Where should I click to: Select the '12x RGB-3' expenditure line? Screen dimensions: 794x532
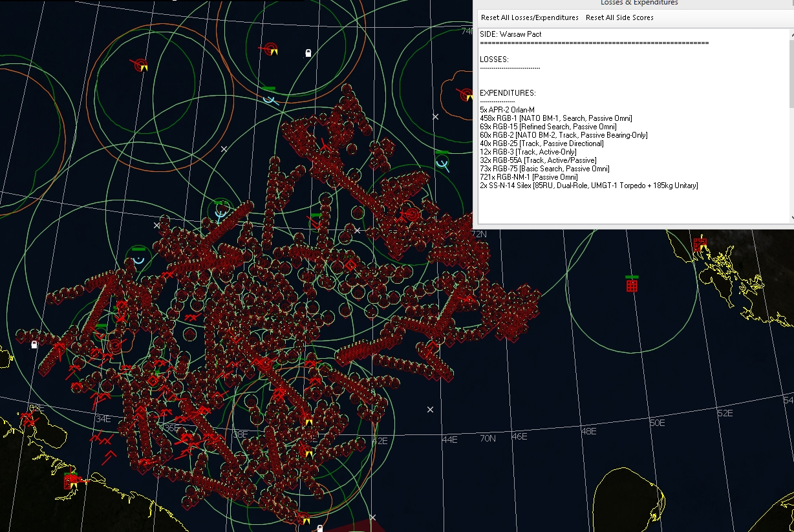(x=528, y=152)
